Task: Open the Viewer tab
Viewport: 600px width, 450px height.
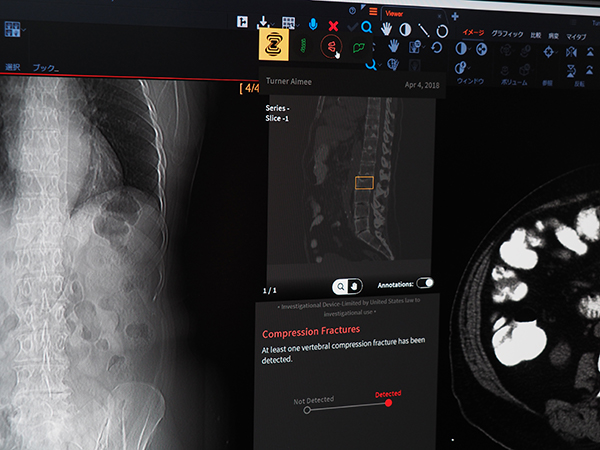Action: click(x=395, y=14)
